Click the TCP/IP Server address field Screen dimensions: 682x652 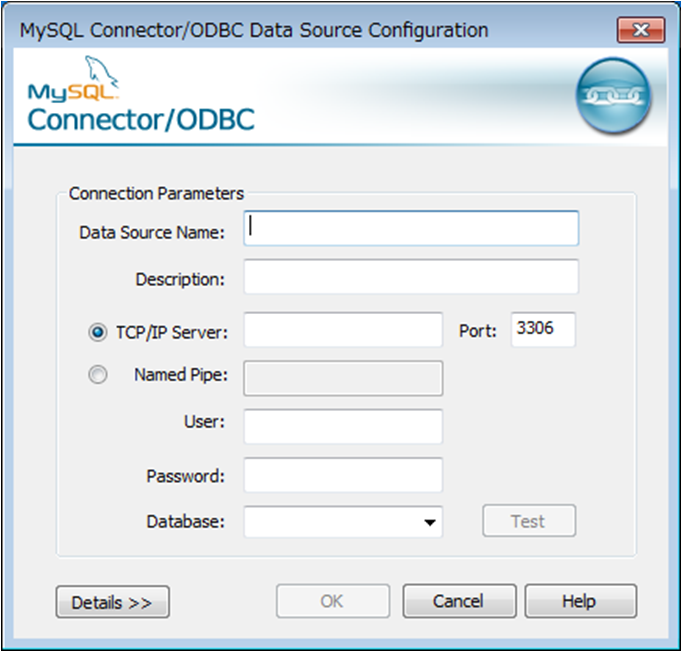coord(343,330)
